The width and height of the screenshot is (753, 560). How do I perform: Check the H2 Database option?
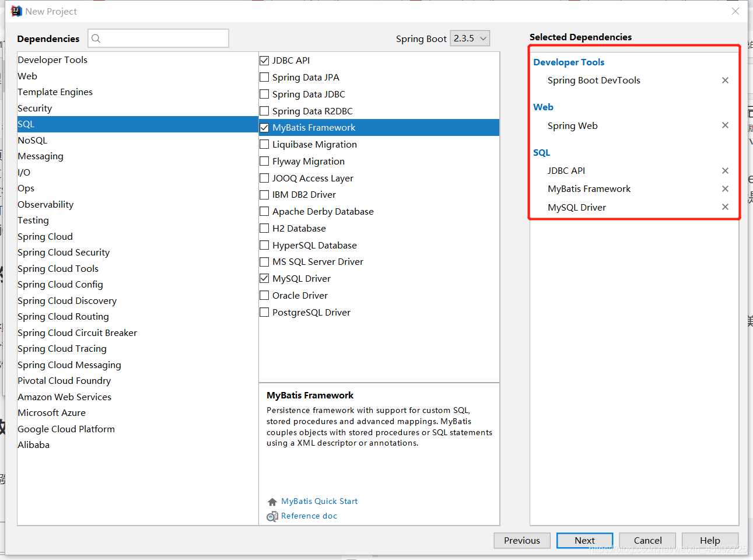pos(264,228)
